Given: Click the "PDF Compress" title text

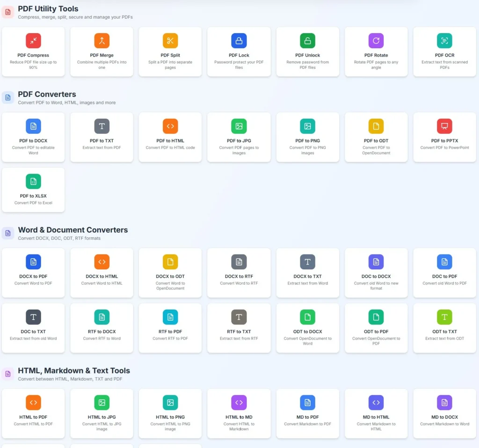Looking at the screenshot, I should pos(33,55).
